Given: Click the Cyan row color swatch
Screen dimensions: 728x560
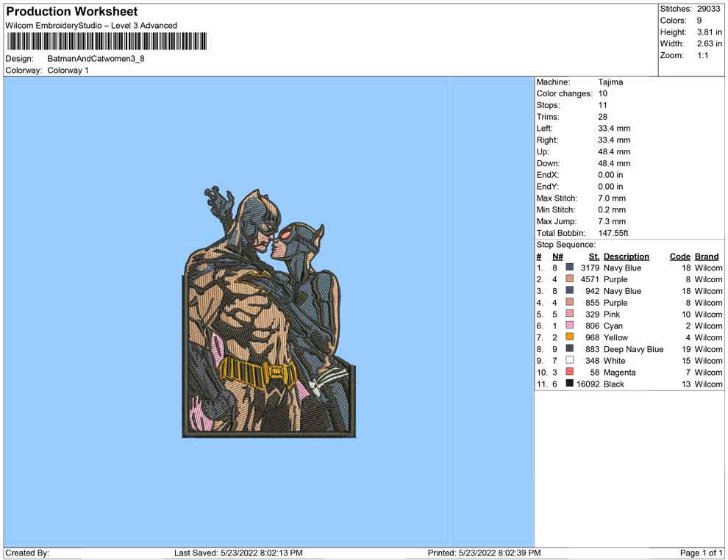Looking at the screenshot, I should 570,326.
